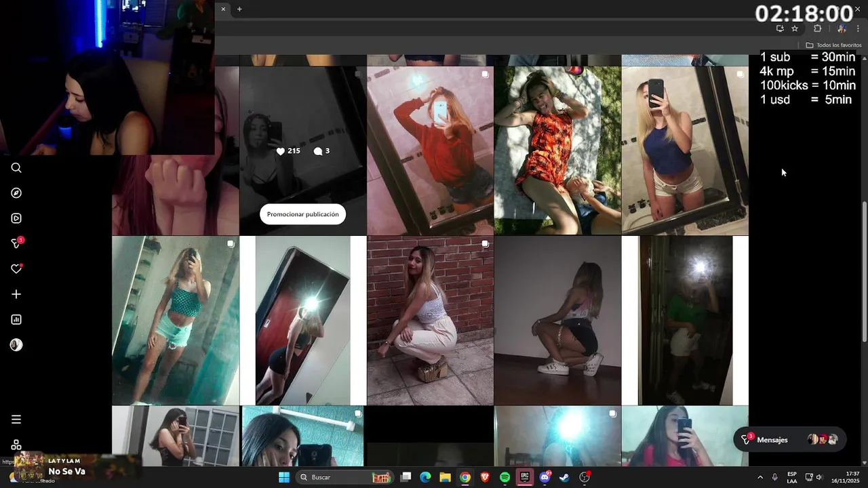Open the white sneakers crouching post

557,320
